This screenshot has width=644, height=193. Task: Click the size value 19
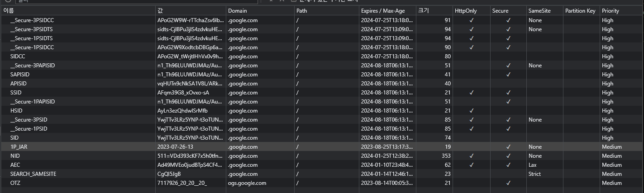pos(448,147)
